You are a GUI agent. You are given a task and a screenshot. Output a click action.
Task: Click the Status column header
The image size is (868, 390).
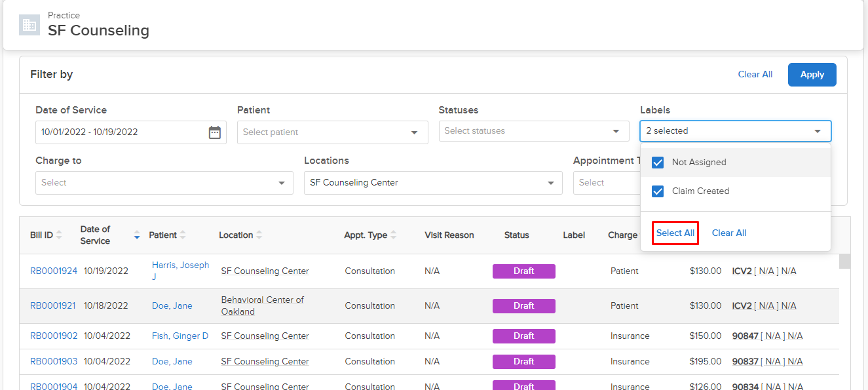[x=517, y=235]
